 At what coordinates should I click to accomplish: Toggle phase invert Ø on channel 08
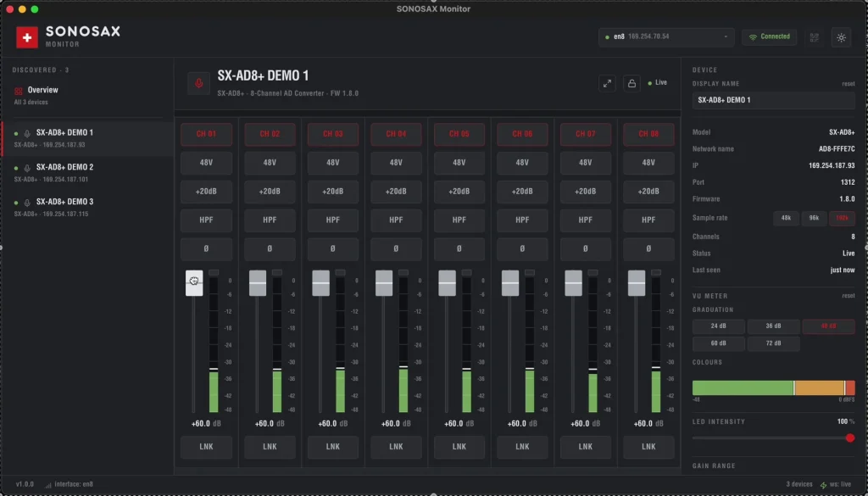(x=648, y=249)
